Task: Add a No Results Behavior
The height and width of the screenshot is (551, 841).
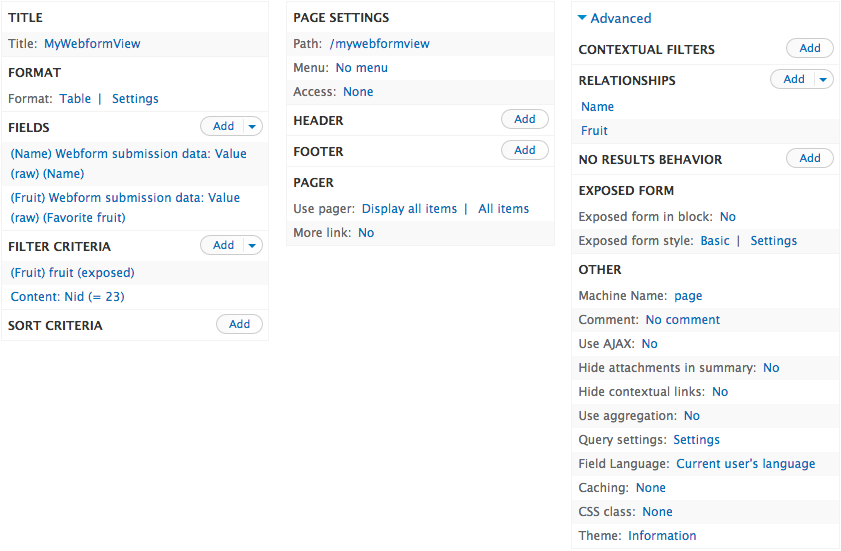Action: click(810, 158)
